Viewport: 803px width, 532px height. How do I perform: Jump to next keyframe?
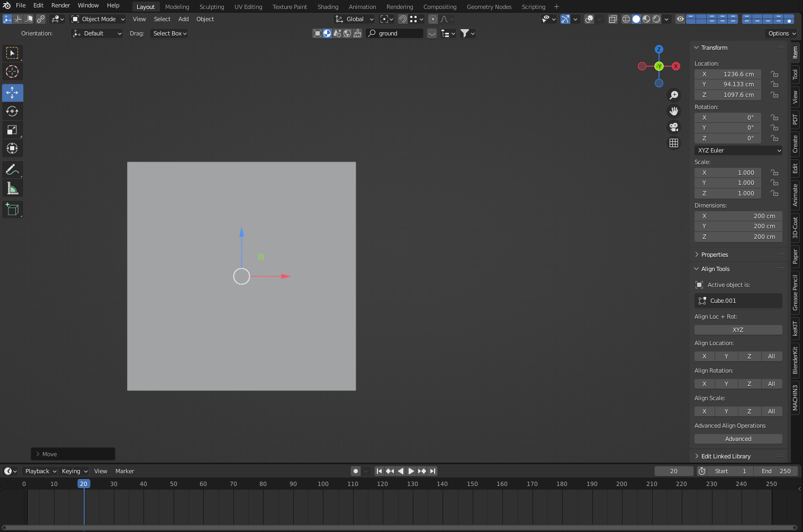(x=422, y=471)
